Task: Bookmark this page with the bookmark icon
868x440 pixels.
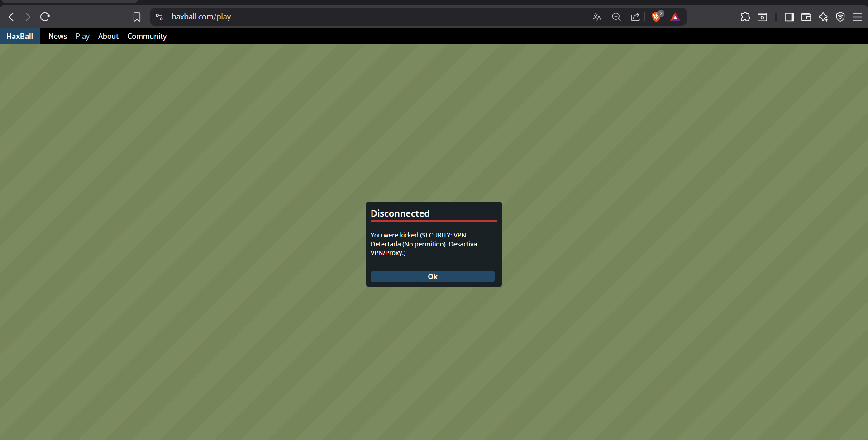Action: (x=137, y=17)
